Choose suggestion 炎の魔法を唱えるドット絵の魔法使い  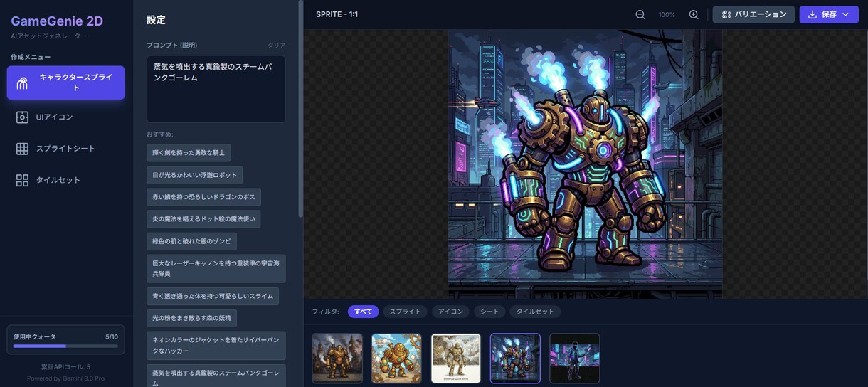[x=203, y=219]
